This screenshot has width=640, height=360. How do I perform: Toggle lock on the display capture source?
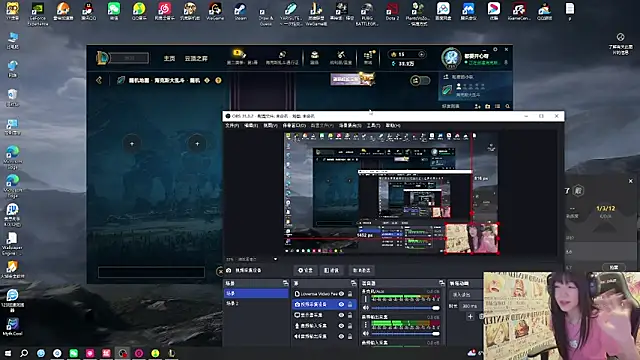coord(350,315)
